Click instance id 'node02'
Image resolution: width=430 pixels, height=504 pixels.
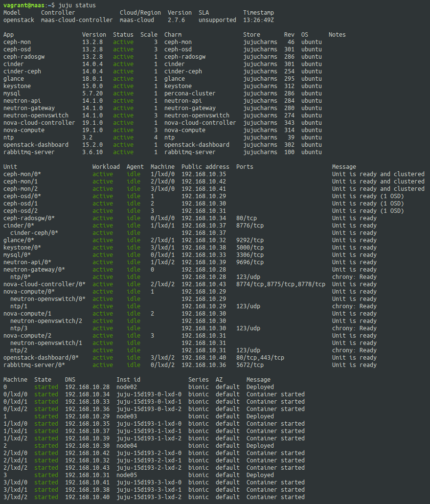(127, 387)
